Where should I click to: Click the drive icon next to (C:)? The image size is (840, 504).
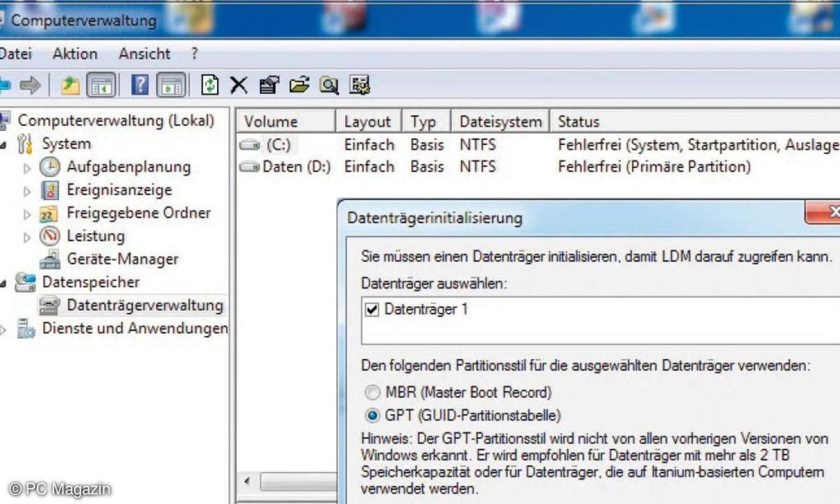pyautogui.click(x=249, y=146)
